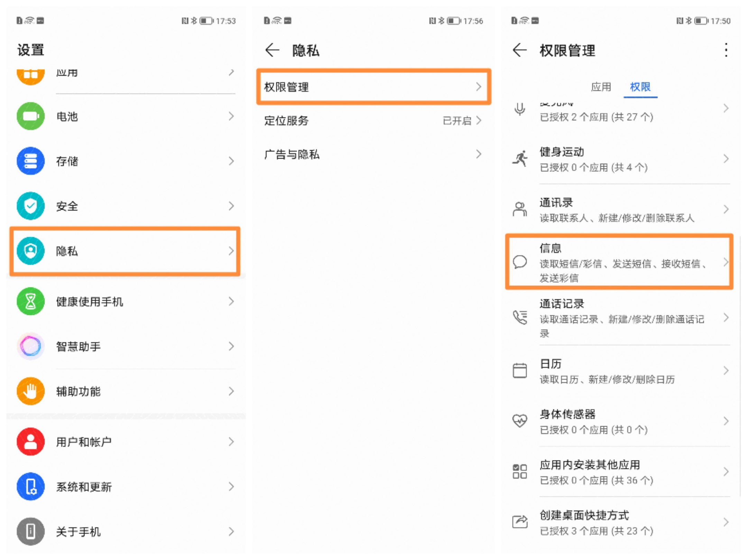Tap the install other apps grid icon
Screen dimensions: 747x560
click(x=519, y=472)
